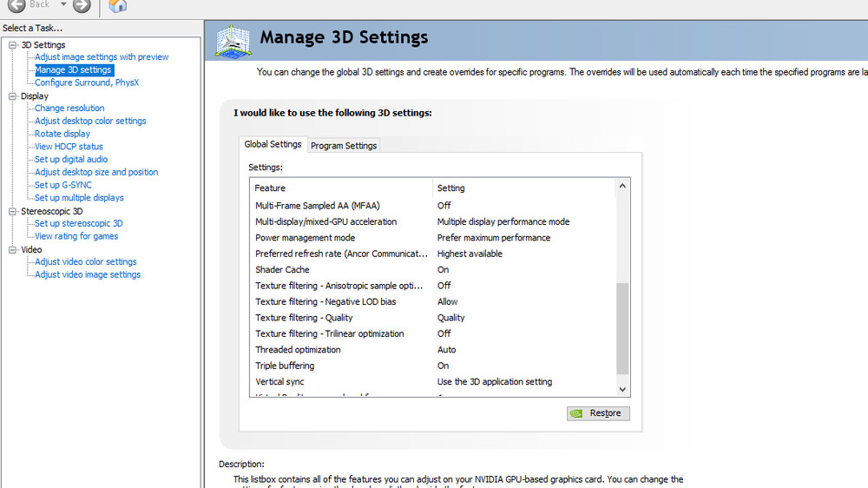Collapse the 3D Settings tree node
The height and width of the screenshot is (488, 868).
coord(12,45)
